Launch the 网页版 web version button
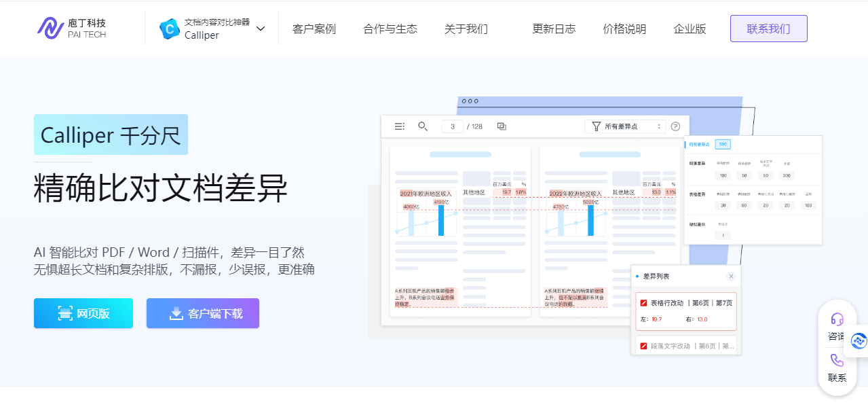This screenshot has width=868, height=409. point(83,313)
